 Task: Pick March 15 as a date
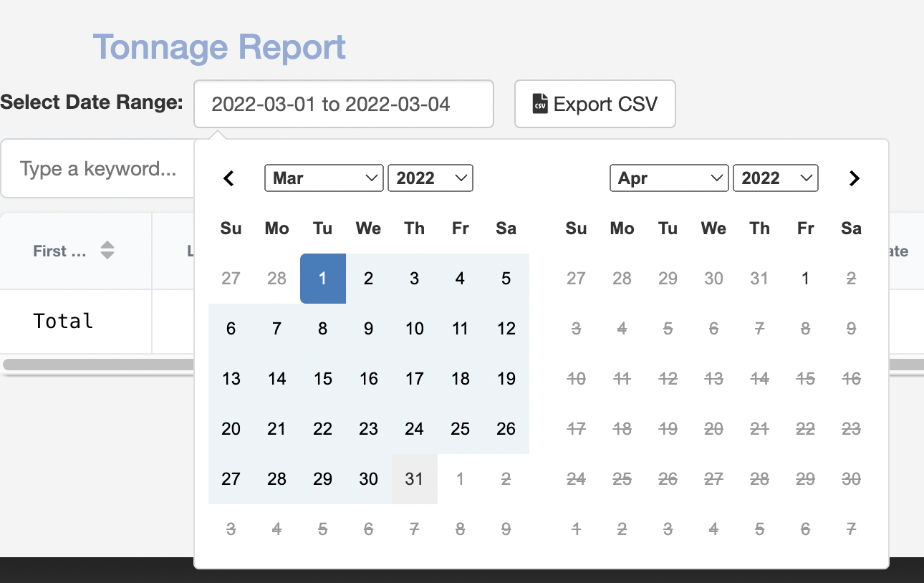pos(323,379)
